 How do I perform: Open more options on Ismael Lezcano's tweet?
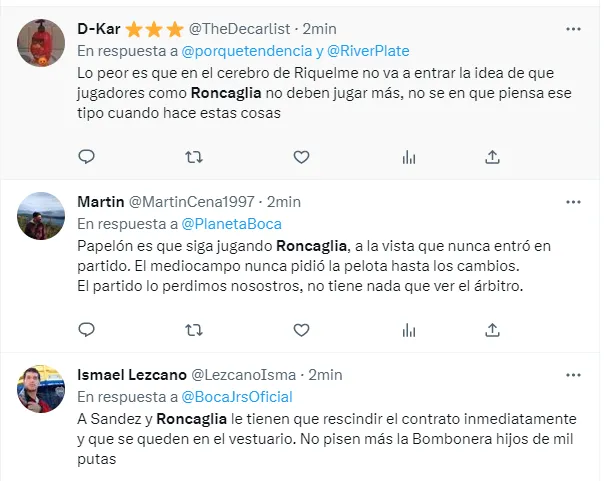coord(573,375)
